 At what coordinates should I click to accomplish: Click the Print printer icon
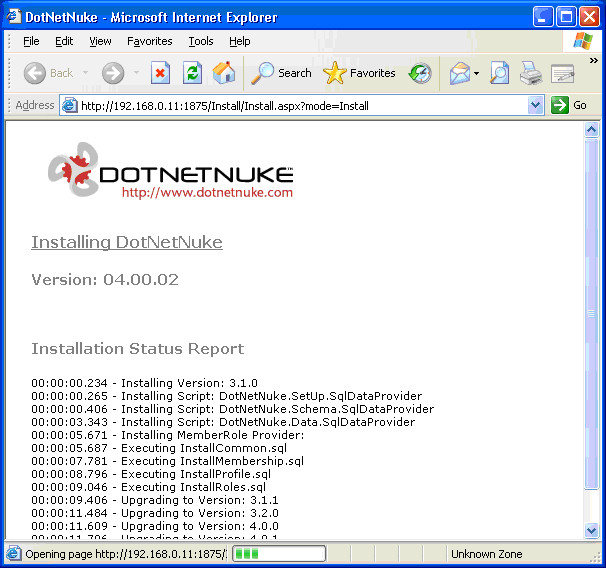(531, 73)
